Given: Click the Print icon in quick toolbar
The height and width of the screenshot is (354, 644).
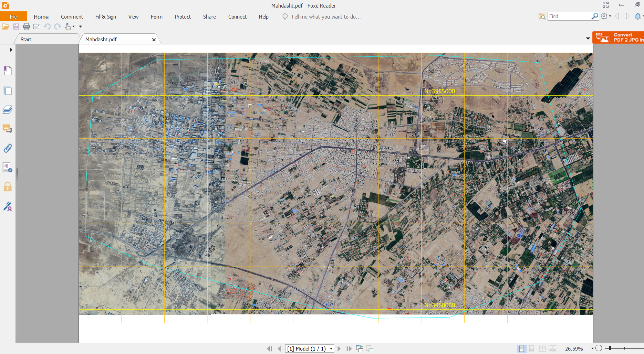Looking at the screenshot, I should coord(27,26).
